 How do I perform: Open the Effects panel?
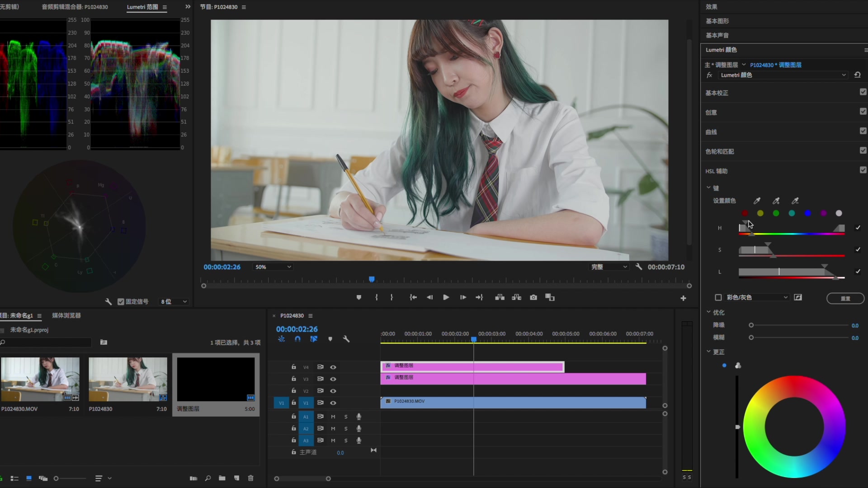point(712,7)
